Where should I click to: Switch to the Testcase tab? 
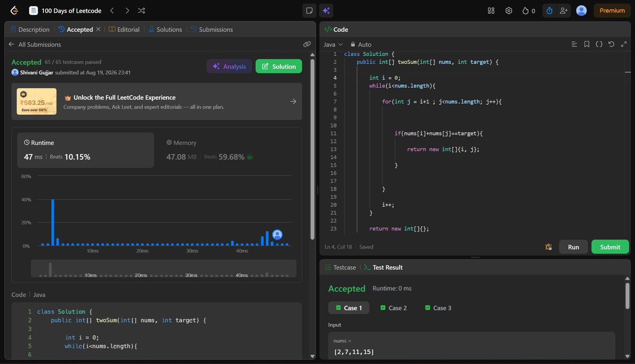pyautogui.click(x=340, y=267)
